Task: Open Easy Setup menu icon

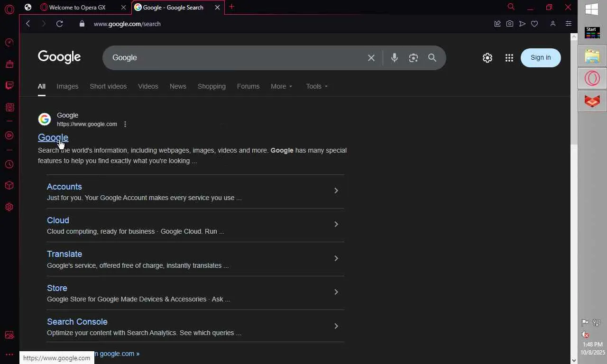Action: (569, 24)
